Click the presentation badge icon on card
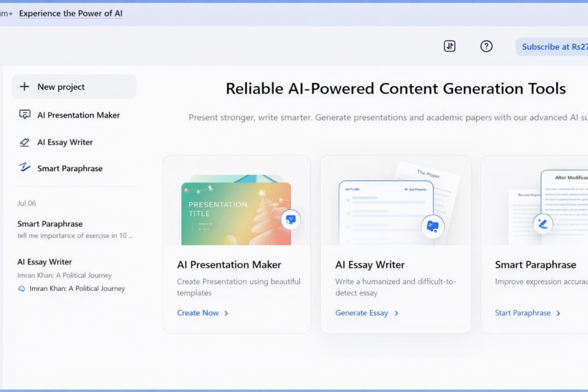Image resolution: width=588 pixels, height=392 pixels. click(291, 219)
